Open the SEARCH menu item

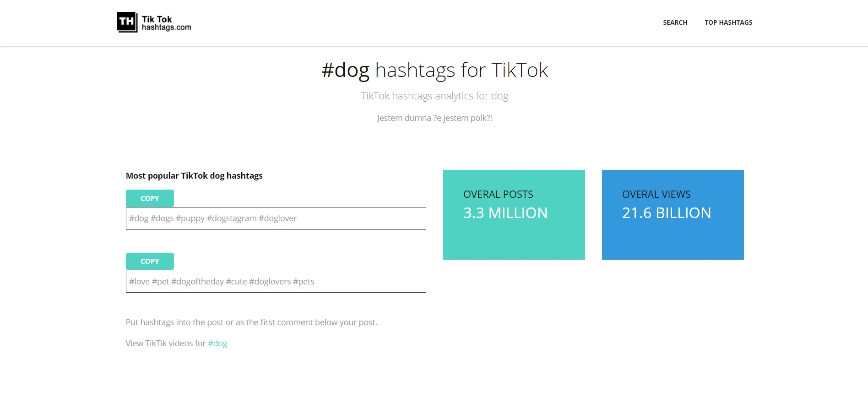coord(675,22)
